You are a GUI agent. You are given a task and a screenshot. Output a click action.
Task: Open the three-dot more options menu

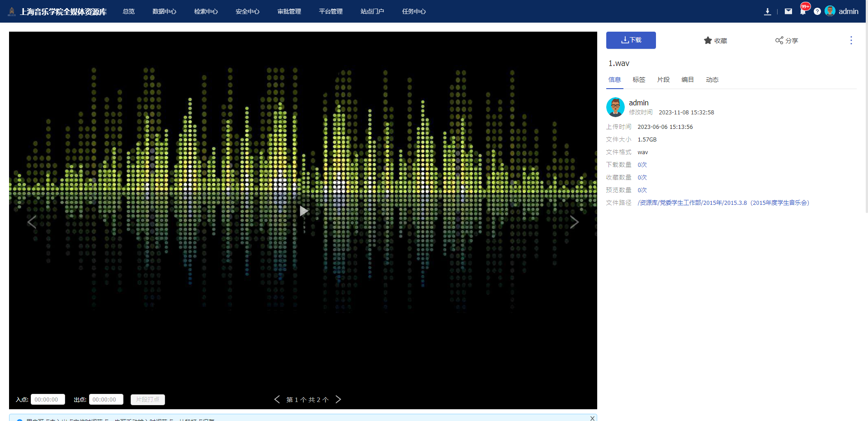tap(851, 40)
